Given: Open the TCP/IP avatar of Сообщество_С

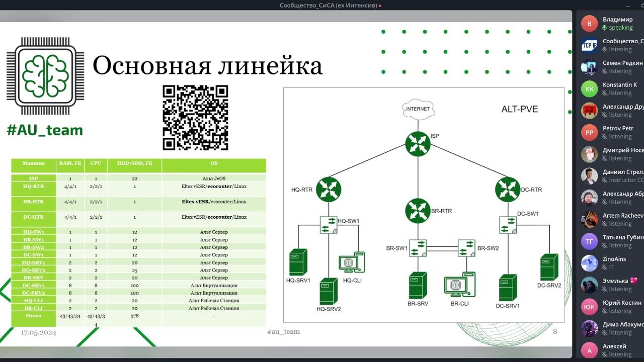Looking at the screenshot, I should coord(589,45).
